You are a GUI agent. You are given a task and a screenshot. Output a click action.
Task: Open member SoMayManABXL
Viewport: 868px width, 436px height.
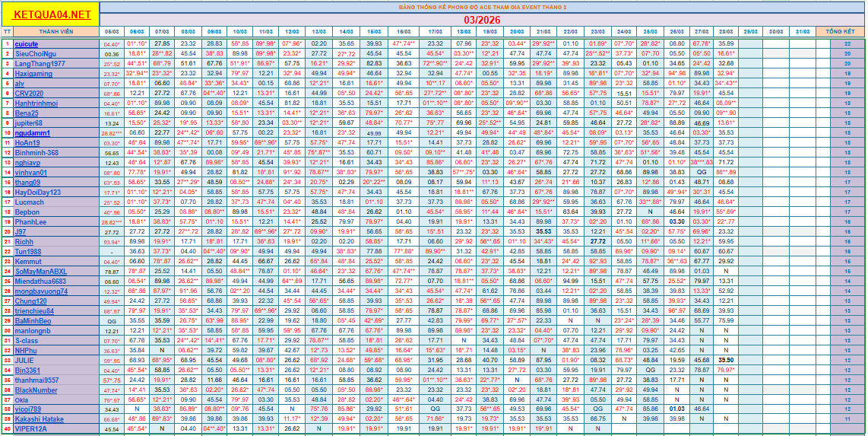[x=41, y=272]
